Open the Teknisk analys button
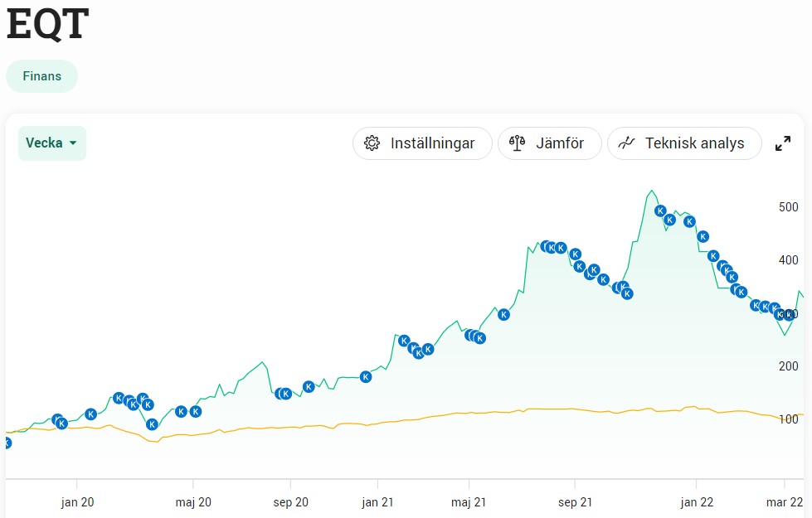The height and width of the screenshot is (518, 812). pos(684,143)
